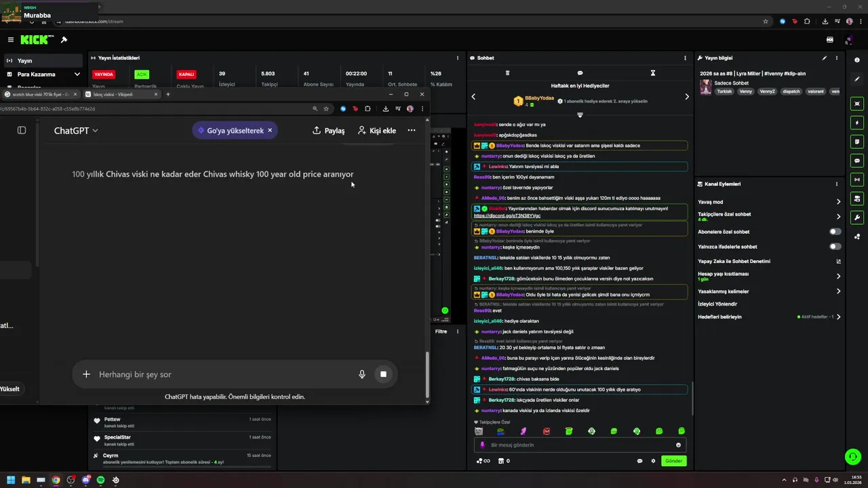Dismiss the Go'ya yükselterek banner

[x=270, y=130]
